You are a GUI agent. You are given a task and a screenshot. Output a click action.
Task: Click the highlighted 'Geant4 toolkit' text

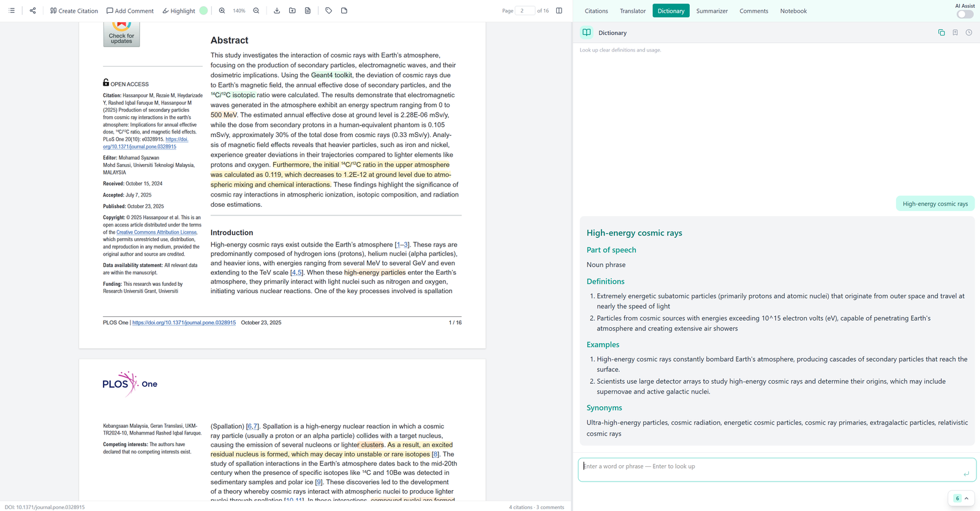(331, 75)
